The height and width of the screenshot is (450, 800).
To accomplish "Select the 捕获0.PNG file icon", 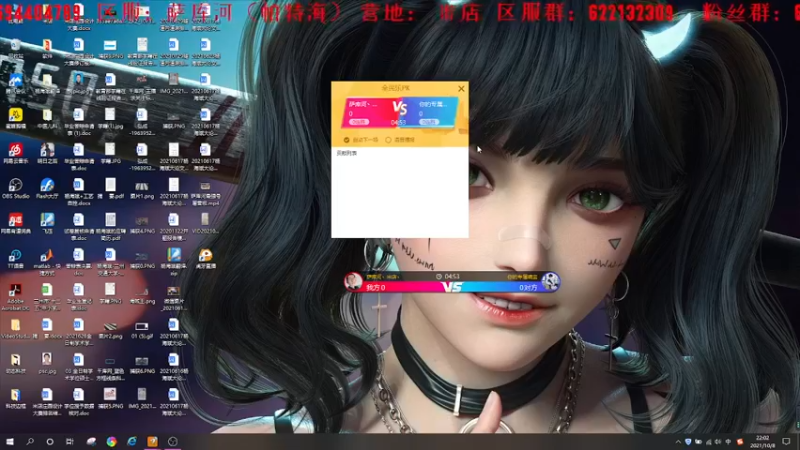I will (x=141, y=259).
